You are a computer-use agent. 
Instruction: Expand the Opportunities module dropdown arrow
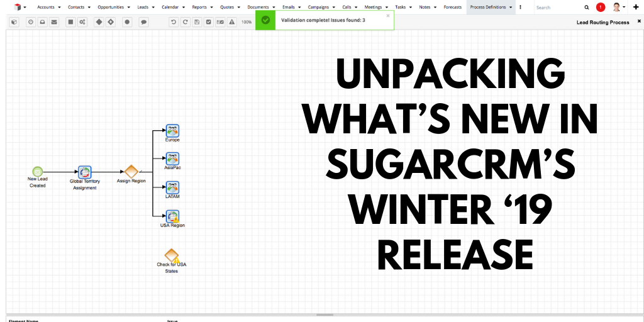click(x=128, y=8)
